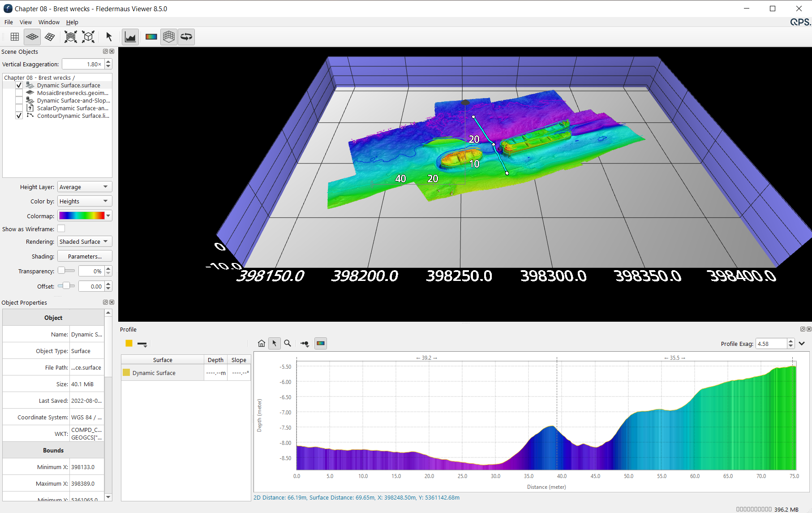This screenshot has width=812, height=513.
Task: Toggle the 3D bounding grid icon
Action: click(x=169, y=37)
